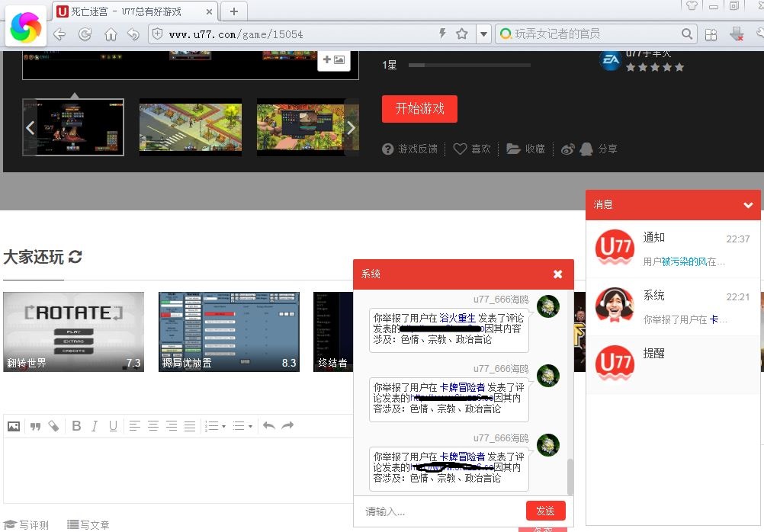
Task: Show next screenshots with the right carousel arrow
Action: 351,127
